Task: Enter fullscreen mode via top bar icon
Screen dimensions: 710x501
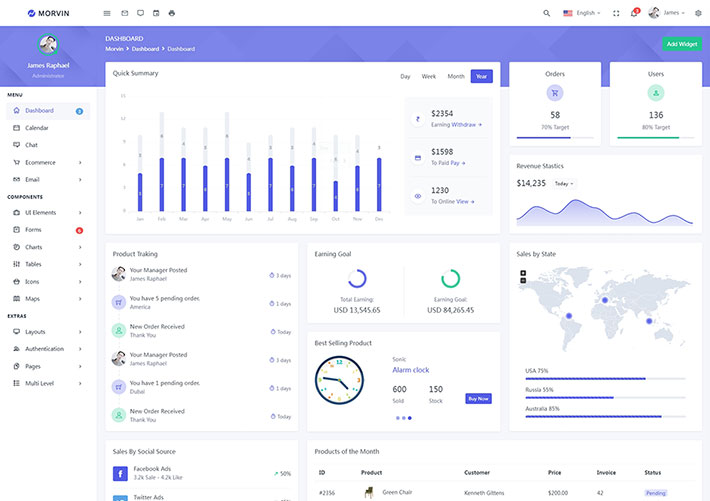Action: (x=616, y=13)
